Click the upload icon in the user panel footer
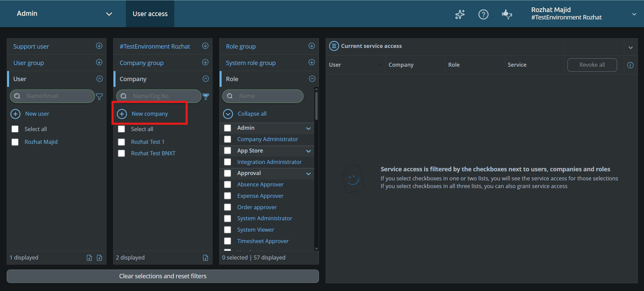 pos(99,258)
